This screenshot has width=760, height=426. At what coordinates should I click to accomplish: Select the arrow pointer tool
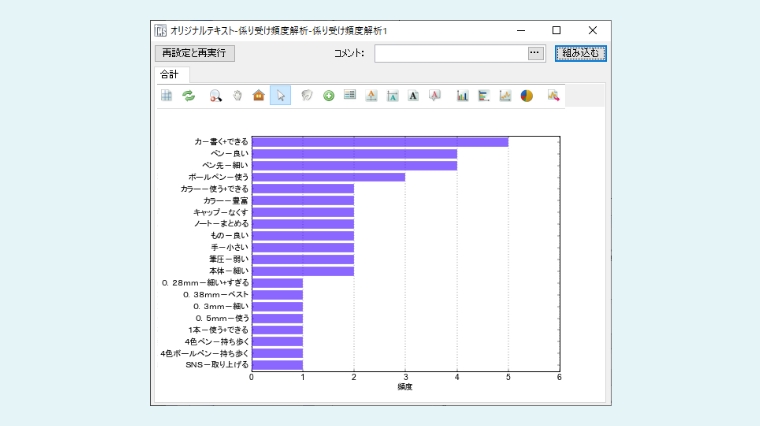coord(281,95)
